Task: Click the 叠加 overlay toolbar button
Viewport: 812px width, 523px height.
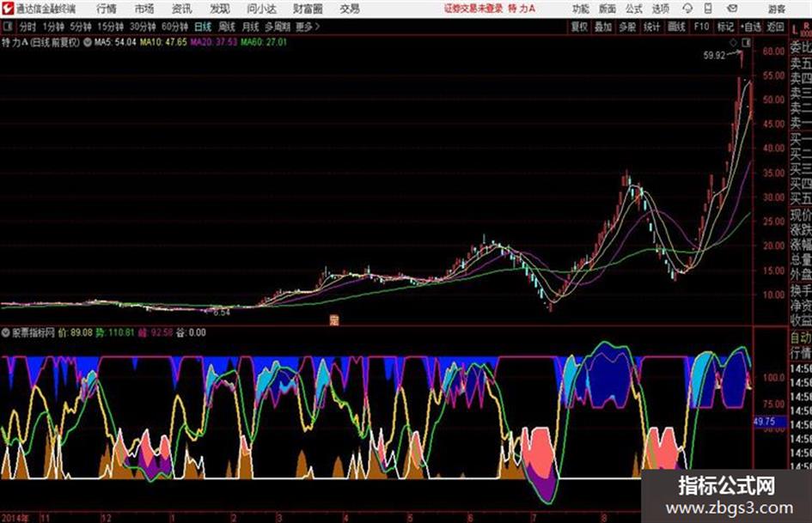Action: (603, 27)
